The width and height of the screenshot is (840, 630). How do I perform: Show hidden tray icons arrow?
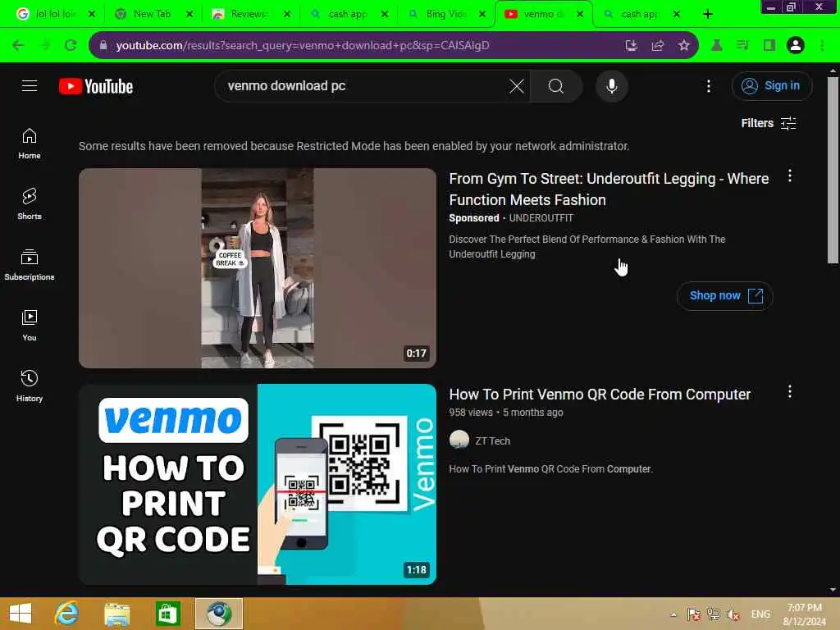pyautogui.click(x=673, y=614)
